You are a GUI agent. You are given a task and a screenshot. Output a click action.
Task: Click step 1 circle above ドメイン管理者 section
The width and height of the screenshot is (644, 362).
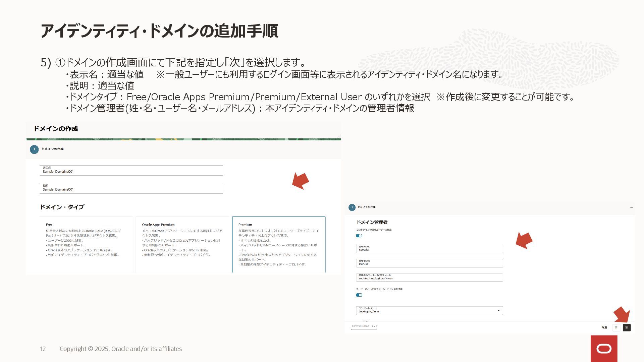coord(352,207)
